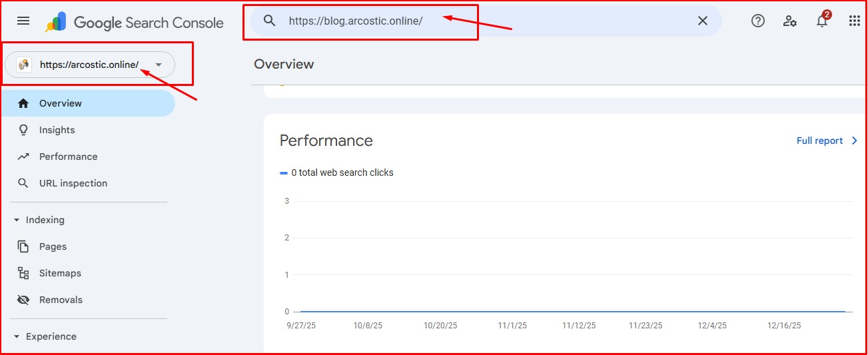Click the Google Search Console logo

[135, 23]
